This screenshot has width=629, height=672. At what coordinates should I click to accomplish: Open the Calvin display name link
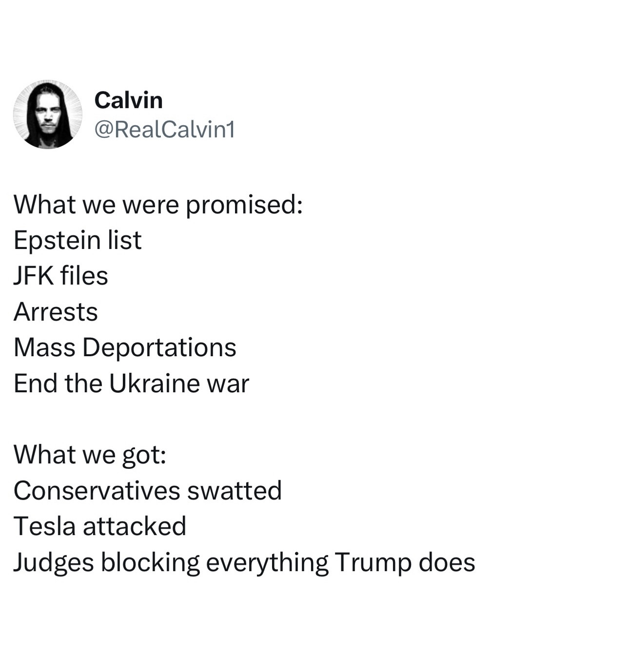pos(128,100)
